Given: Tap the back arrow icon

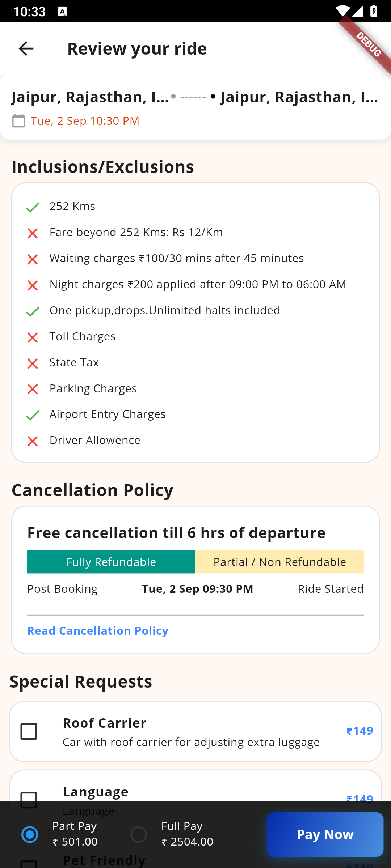Looking at the screenshot, I should click(26, 48).
